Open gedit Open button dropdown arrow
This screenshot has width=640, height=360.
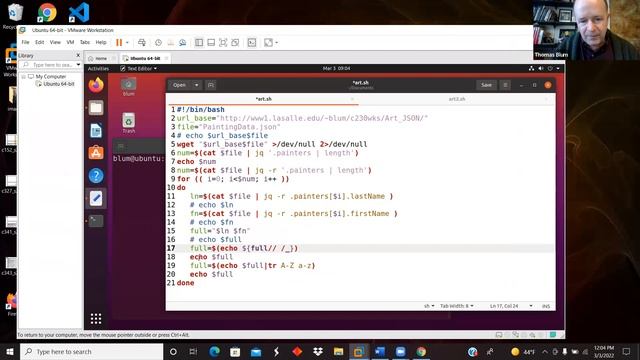click(x=196, y=85)
